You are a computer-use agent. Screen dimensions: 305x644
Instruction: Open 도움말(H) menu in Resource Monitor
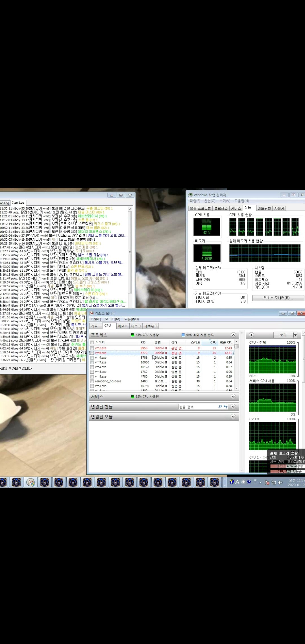[132, 319]
